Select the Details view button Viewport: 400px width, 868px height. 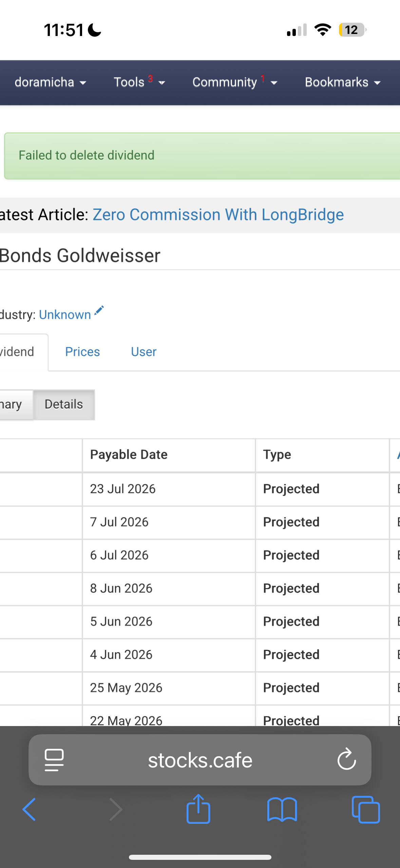64,404
